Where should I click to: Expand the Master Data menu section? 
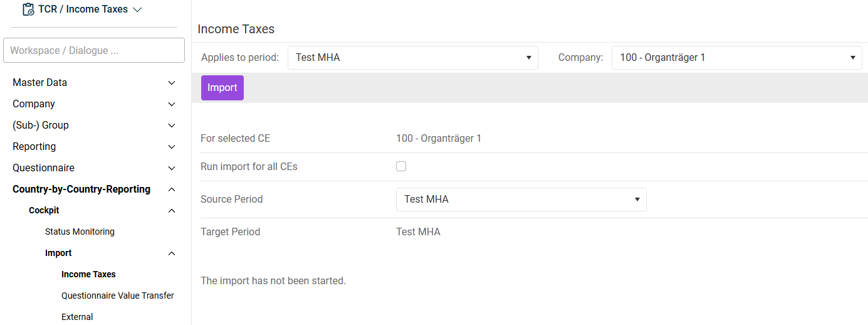(x=172, y=83)
